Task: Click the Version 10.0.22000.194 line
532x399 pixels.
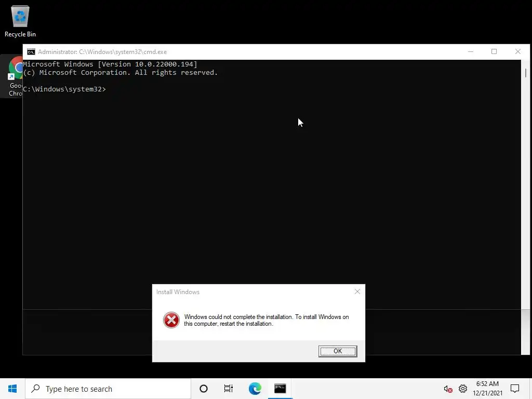Action: tap(110, 64)
